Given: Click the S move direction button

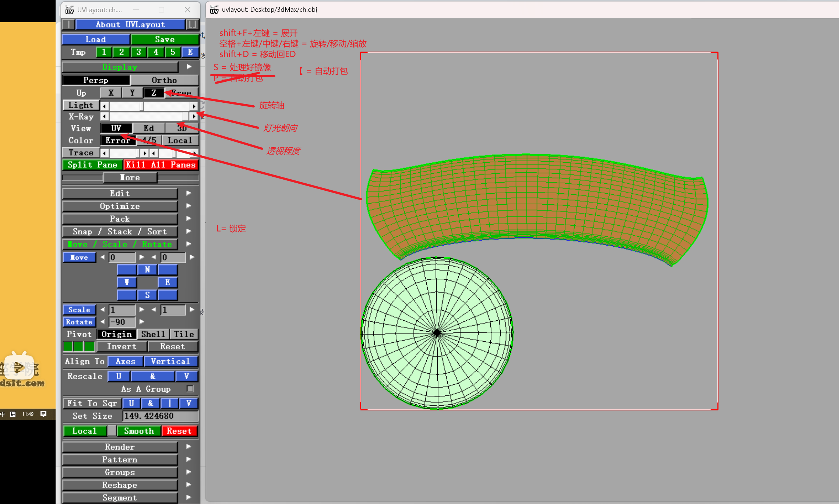Looking at the screenshot, I should click(x=147, y=295).
